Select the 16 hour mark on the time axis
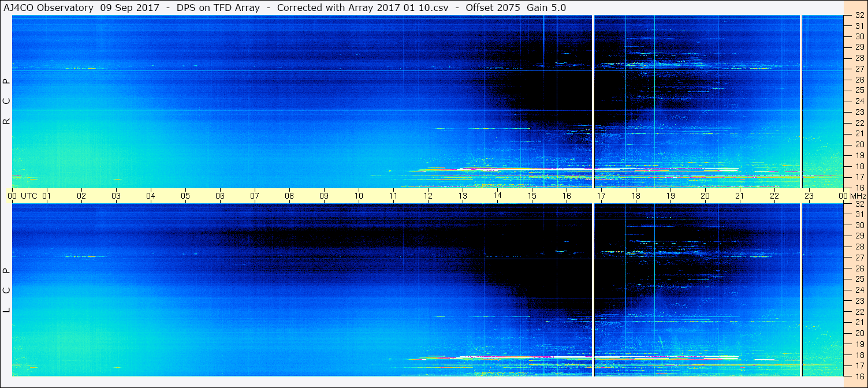Screen dimensions: 868x388 tap(567, 196)
